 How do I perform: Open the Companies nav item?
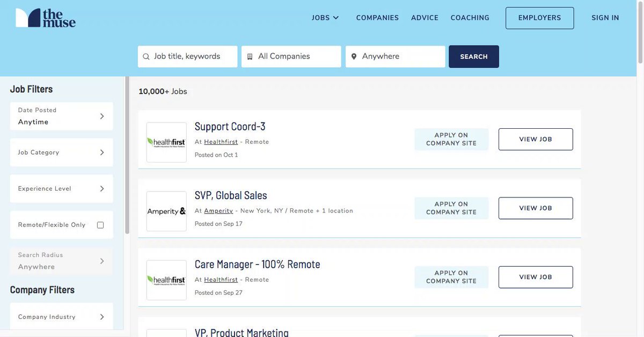pos(377,18)
